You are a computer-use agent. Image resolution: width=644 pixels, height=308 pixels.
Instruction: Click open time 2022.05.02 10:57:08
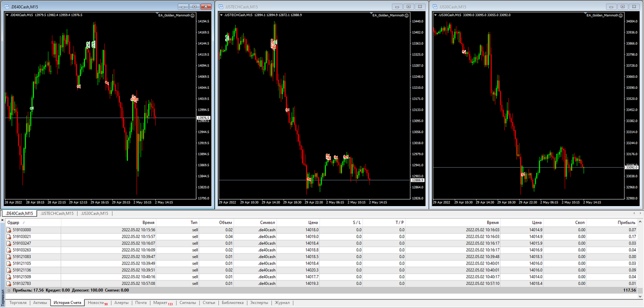click(138, 284)
